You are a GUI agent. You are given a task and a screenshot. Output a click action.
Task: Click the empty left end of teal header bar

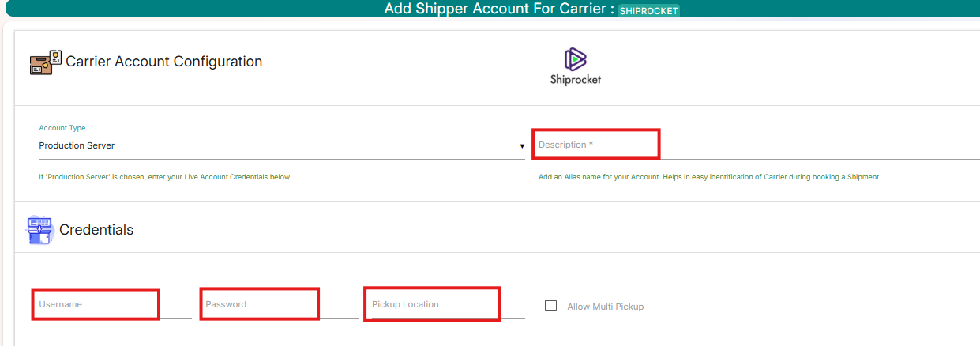[118, 9]
